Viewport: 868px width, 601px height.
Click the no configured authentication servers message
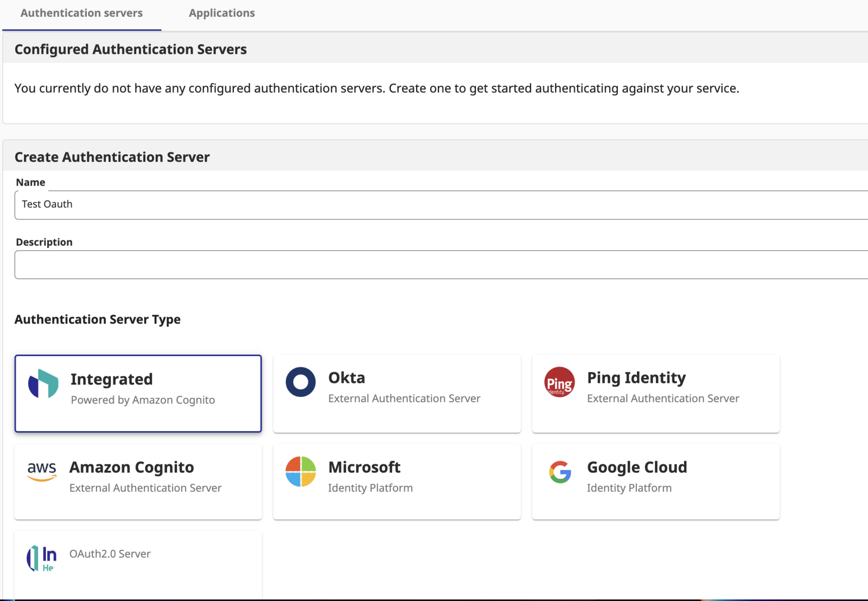click(x=377, y=88)
